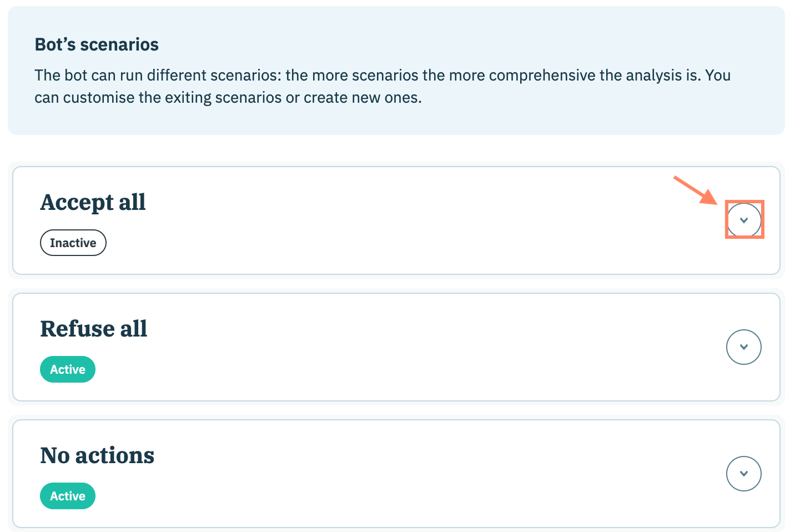The height and width of the screenshot is (532, 790).
Task: Click Active badge under Refuse all
Action: (68, 369)
